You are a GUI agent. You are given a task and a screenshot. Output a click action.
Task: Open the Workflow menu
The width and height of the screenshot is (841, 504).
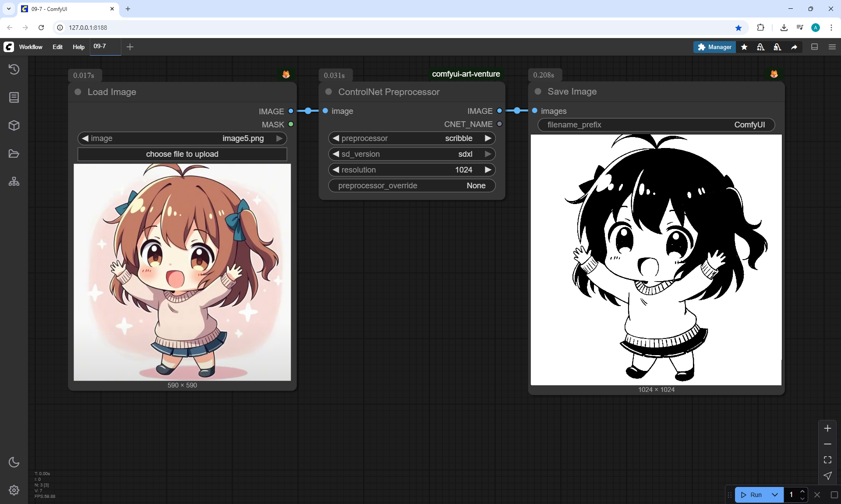pos(31,47)
